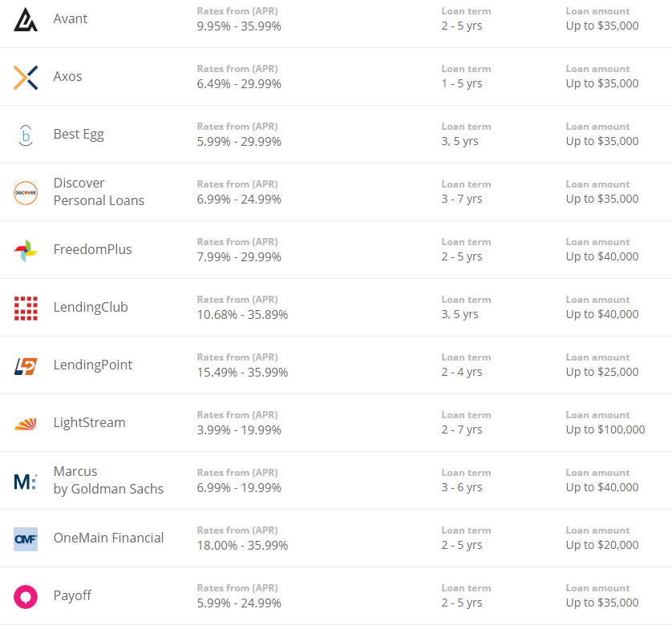Click the OneMain Financial OMF logo
This screenshot has height=629, width=672.
[x=26, y=539]
